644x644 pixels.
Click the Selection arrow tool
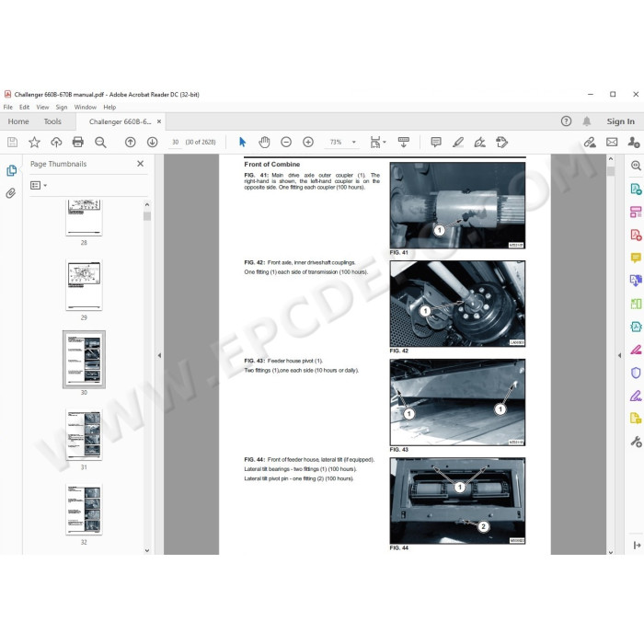[x=243, y=142]
